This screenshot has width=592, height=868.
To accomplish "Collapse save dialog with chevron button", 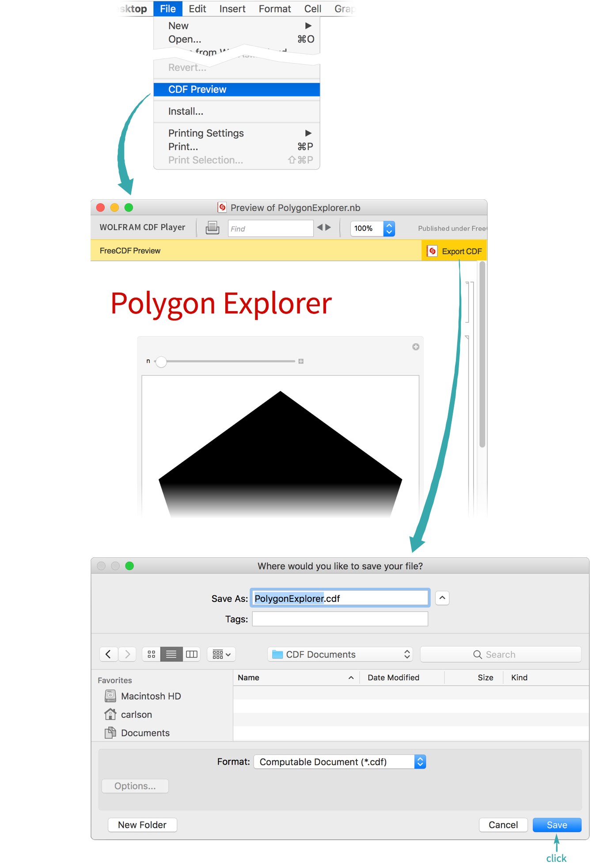I will click(442, 598).
